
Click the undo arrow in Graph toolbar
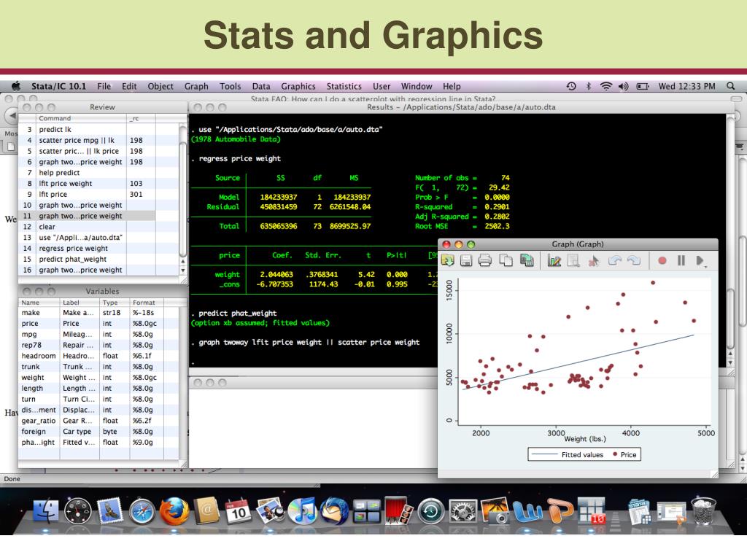click(x=614, y=260)
